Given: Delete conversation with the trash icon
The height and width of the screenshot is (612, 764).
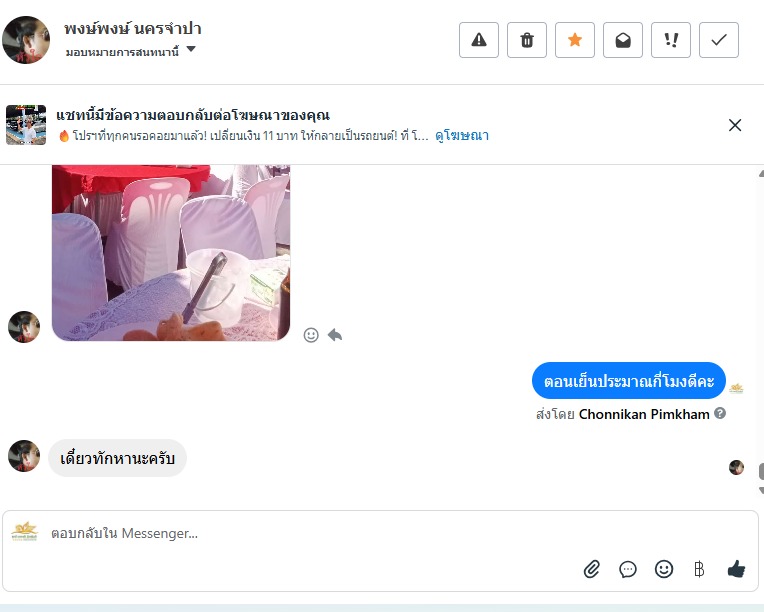Looking at the screenshot, I should coord(527,40).
